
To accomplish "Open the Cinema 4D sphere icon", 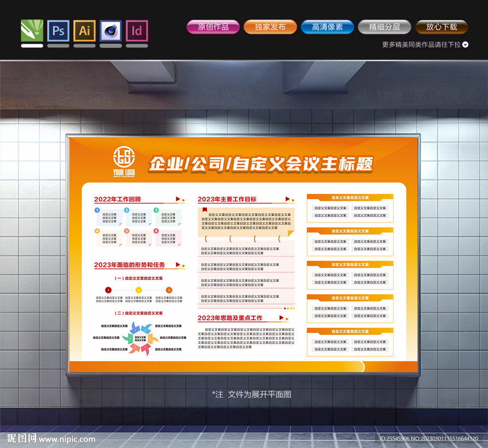I will (x=111, y=31).
